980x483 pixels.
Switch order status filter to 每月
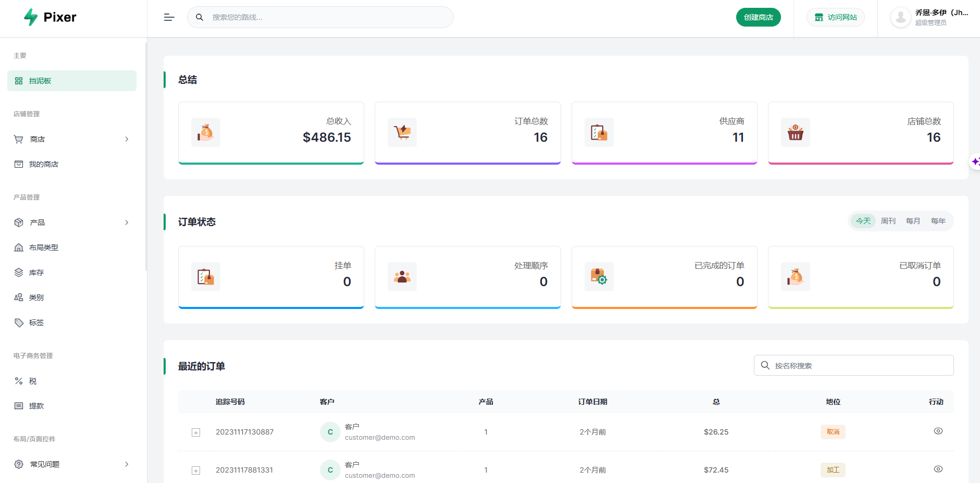click(x=913, y=220)
